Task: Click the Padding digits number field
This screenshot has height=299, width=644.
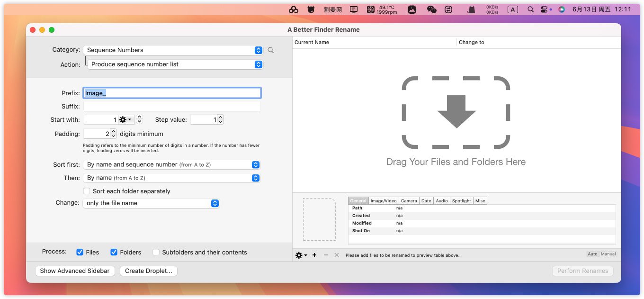Action: (97, 134)
